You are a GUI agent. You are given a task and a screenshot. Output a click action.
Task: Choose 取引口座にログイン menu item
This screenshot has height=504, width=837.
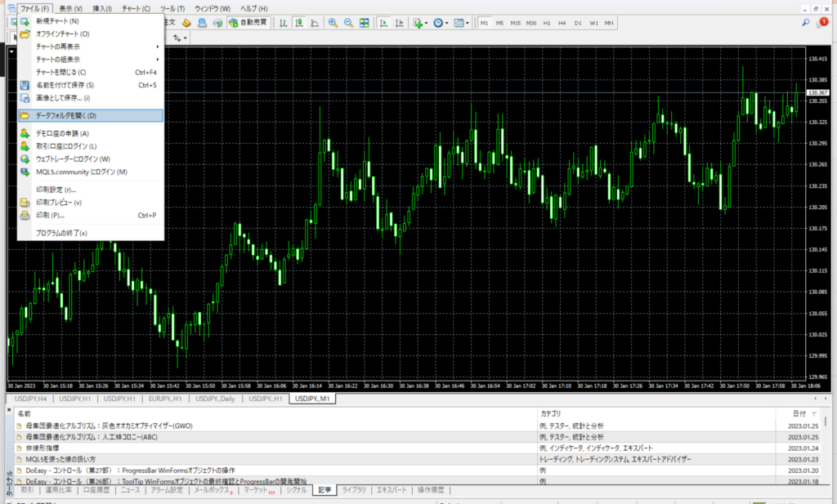(x=91, y=146)
